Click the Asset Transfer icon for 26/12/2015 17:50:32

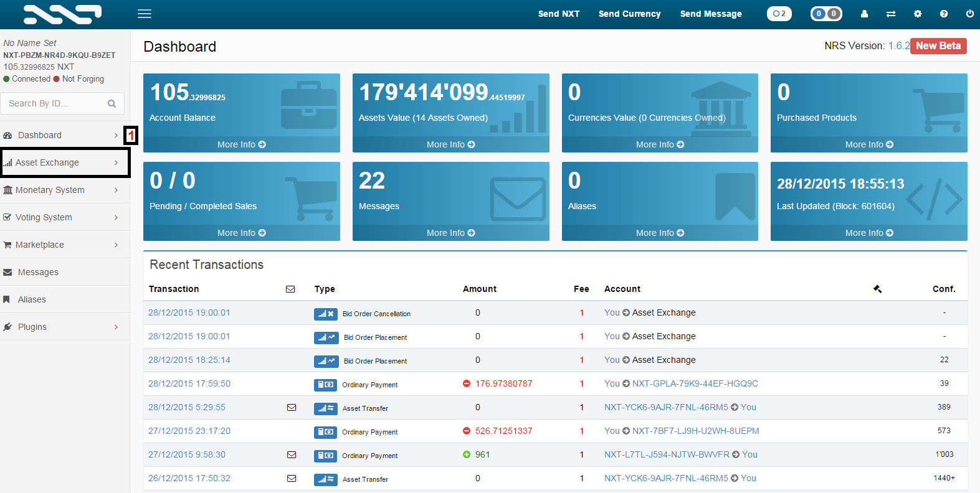coord(326,479)
